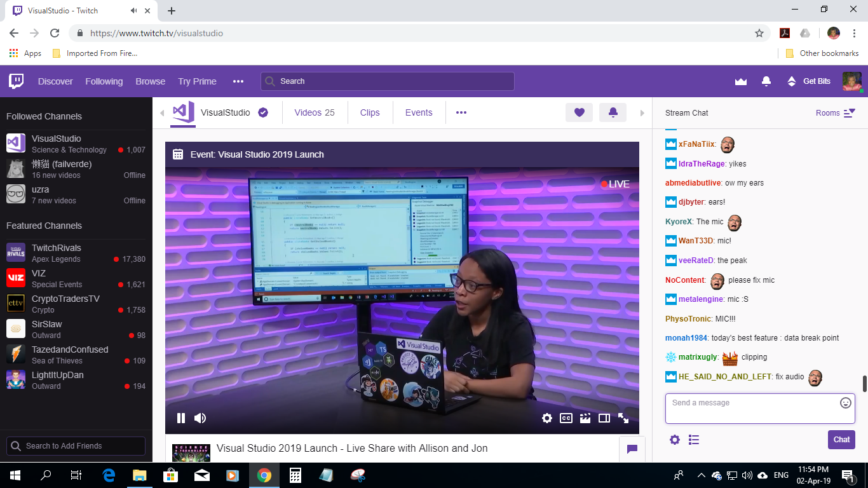
Task: Open the Windows Start menu
Action: pyautogui.click(x=15, y=475)
